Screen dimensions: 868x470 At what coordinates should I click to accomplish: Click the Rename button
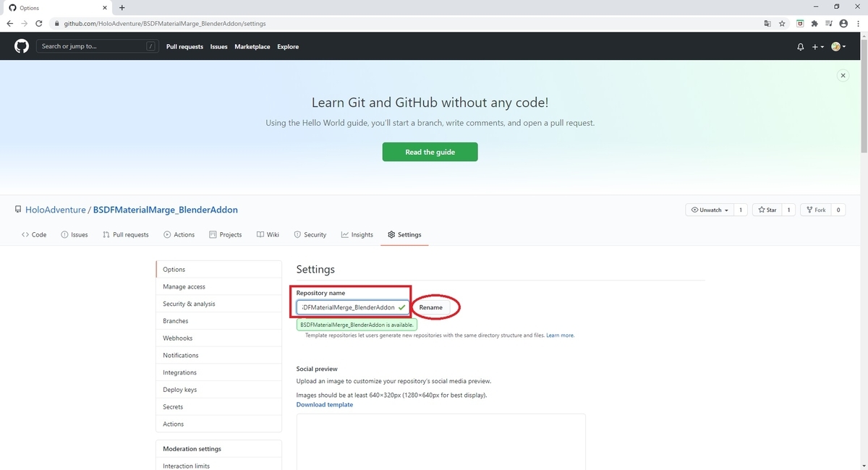430,307
